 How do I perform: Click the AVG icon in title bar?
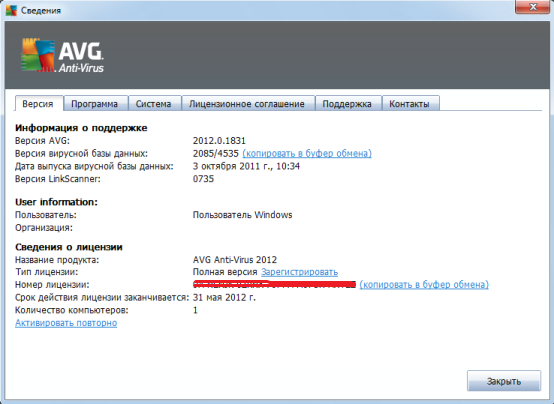click(x=11, y=11)
